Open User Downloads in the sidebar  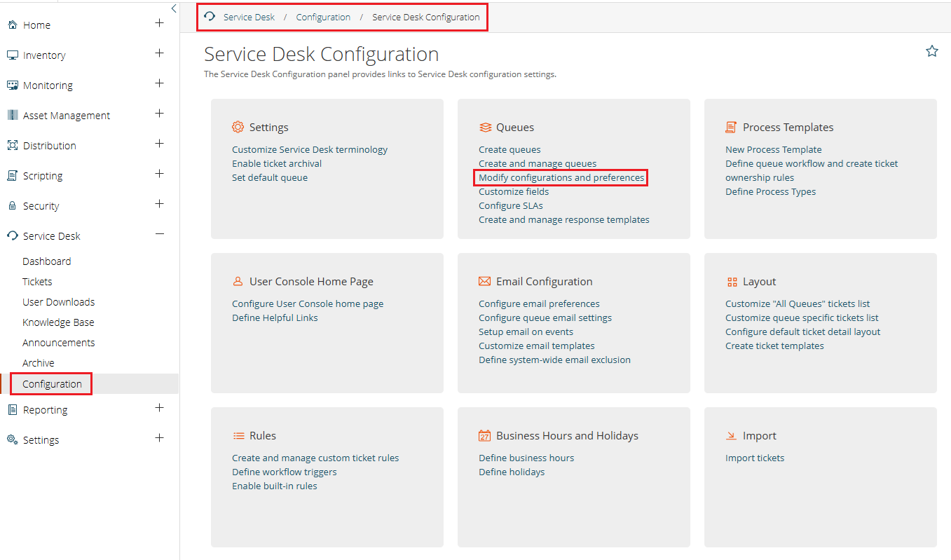[58, 302]
